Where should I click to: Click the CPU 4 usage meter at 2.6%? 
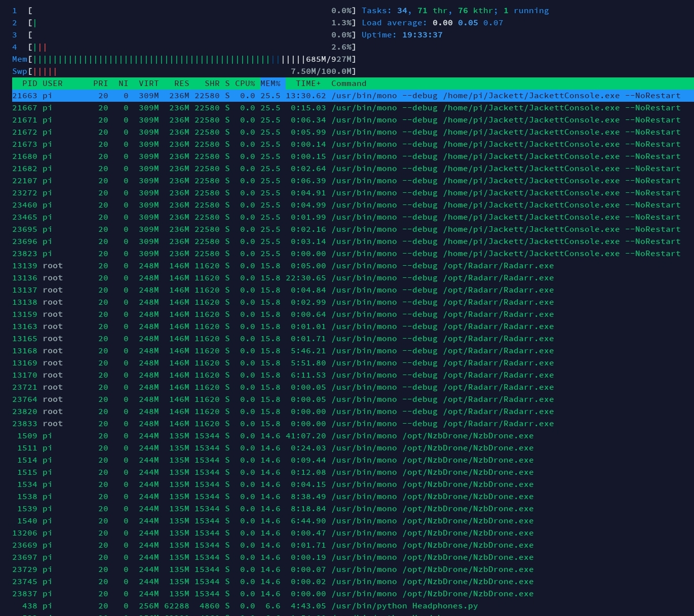coord(184,47)
